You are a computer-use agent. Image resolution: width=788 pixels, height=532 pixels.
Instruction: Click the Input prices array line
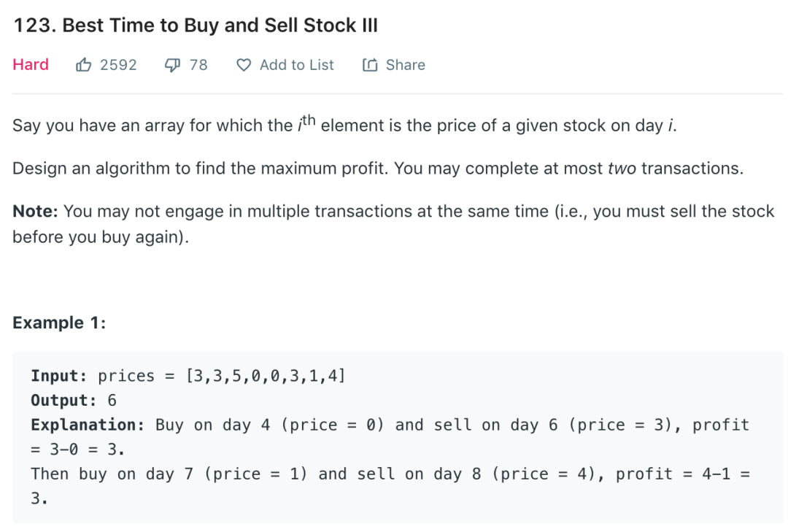pos(188,376)
